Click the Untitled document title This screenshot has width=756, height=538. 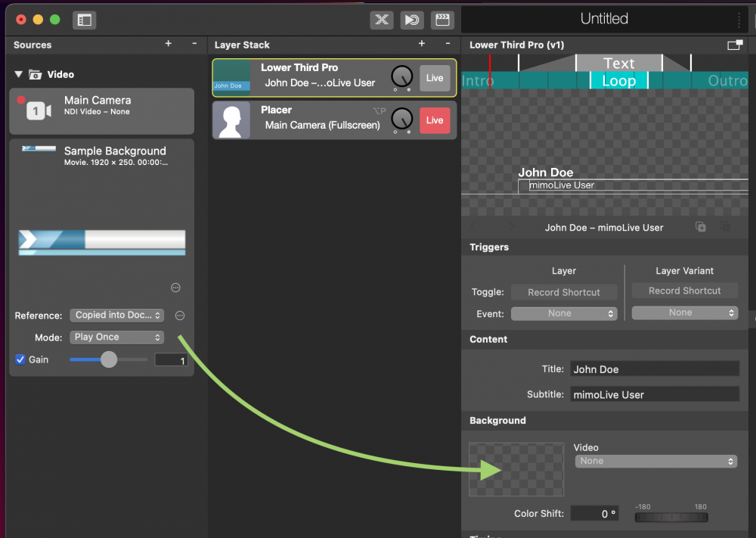point(604,19)
